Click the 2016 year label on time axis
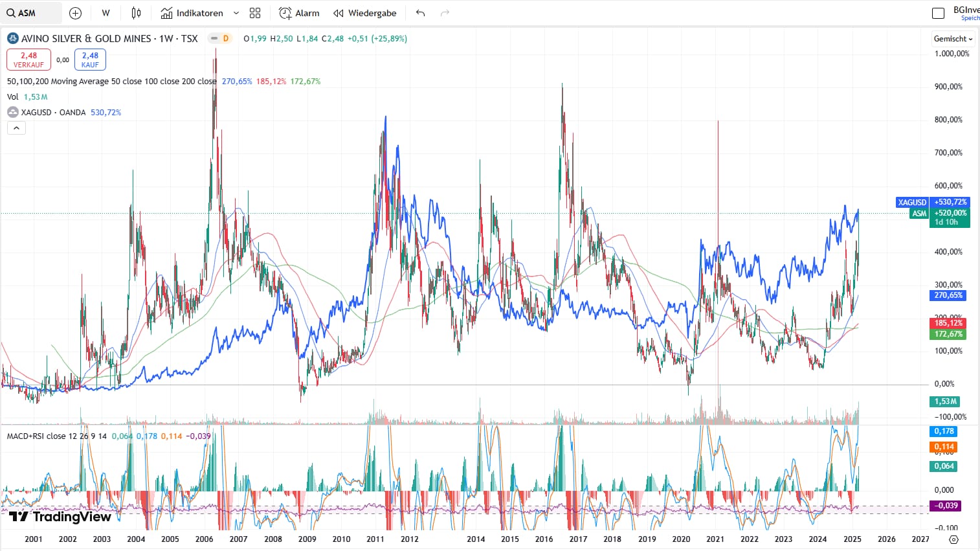The height and width of the screenshot is (551, 980). pos(544,539)
